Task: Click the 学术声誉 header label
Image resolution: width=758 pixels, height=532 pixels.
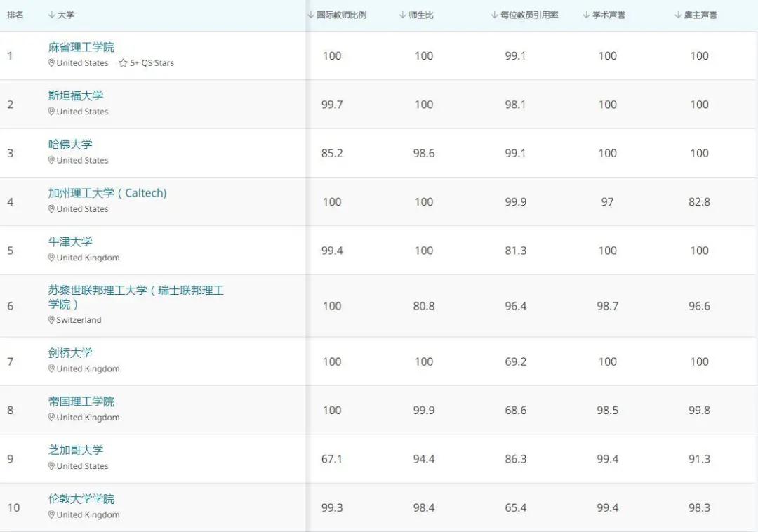Action: [x=609, y=15]
